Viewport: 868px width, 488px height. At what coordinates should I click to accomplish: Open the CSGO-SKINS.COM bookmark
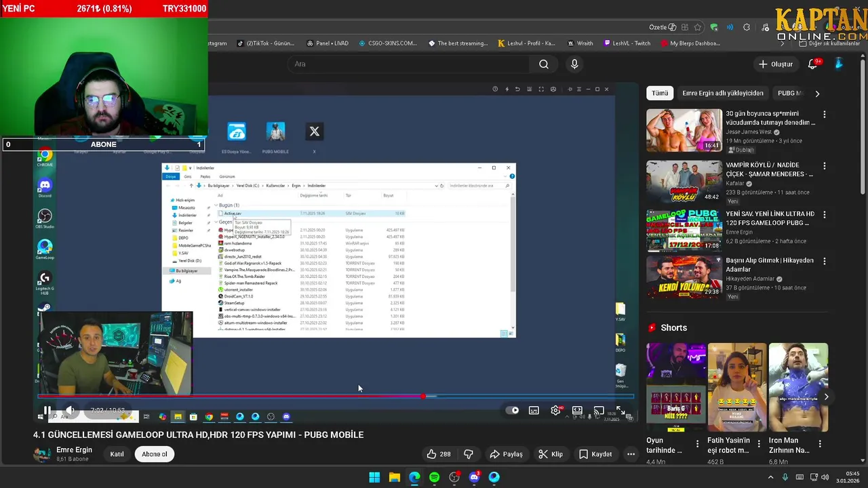click(x=388, y=43)
